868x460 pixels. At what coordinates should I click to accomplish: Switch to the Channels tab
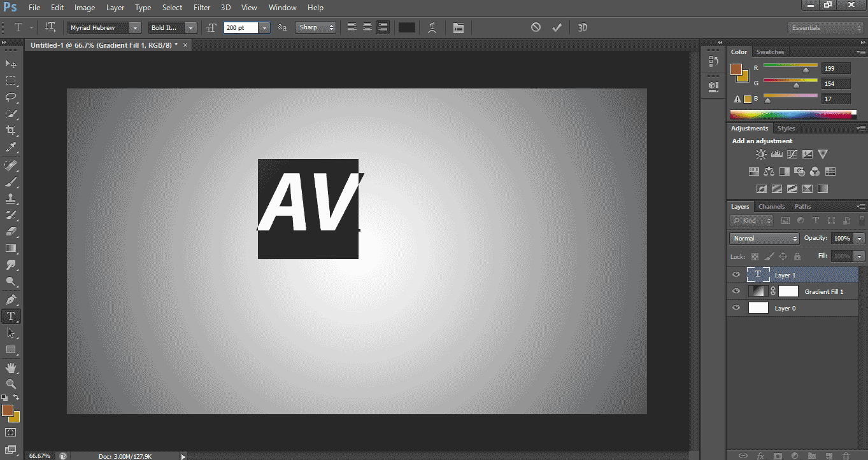pyautogui.click(x=771, y=206)
